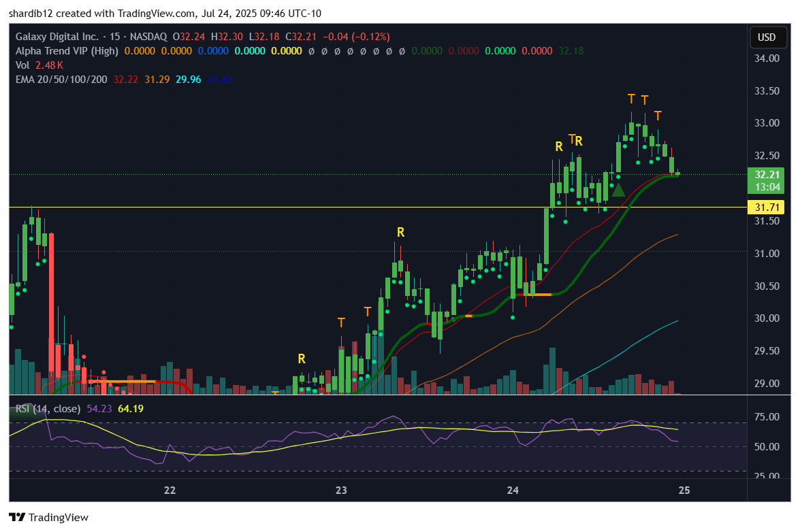Click the orange EMA 50 value 31.29

(x=157, y=80)
